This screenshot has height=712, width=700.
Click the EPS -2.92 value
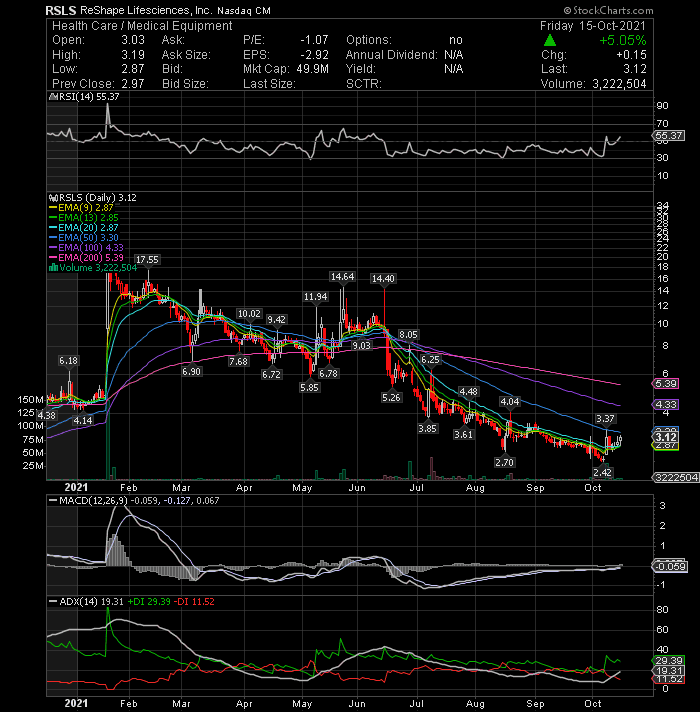click(314, 55)
